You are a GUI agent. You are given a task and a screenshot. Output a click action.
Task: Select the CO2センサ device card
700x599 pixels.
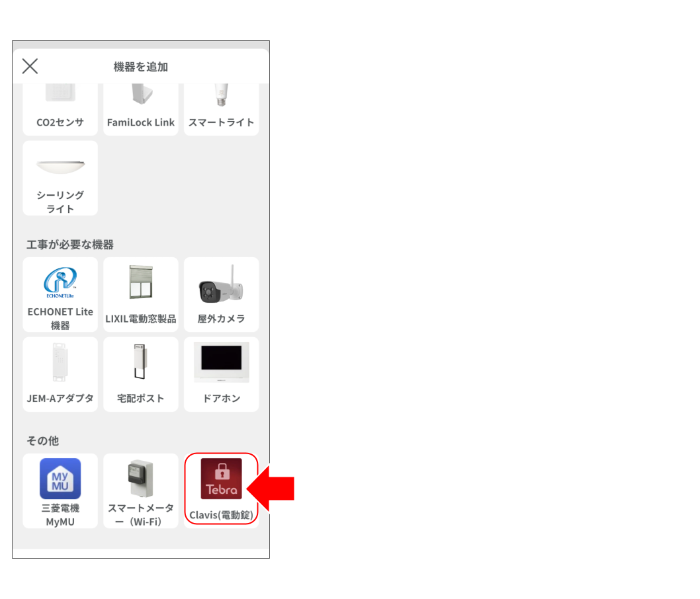(60, 109)
